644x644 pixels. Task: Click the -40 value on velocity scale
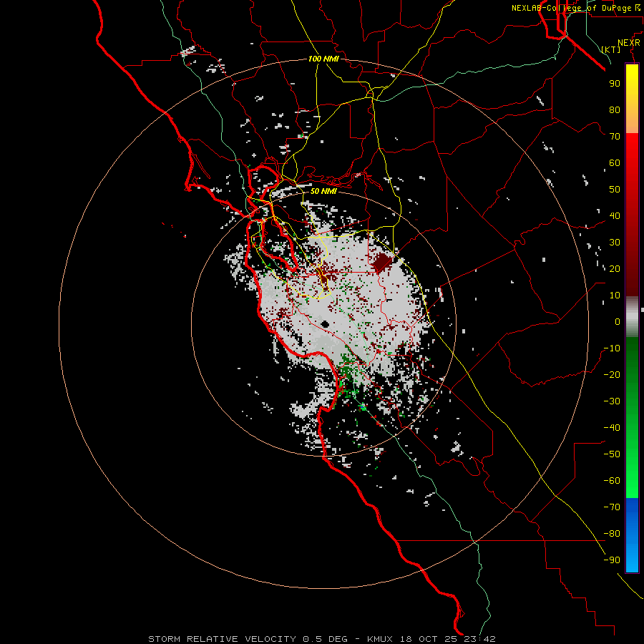pyautogui.click(x=612, y=428)
